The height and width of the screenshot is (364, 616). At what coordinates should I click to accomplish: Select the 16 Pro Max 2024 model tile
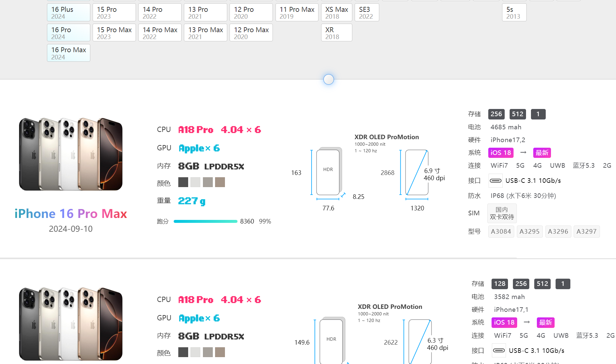pyautogui.click(x=68, y=53)
